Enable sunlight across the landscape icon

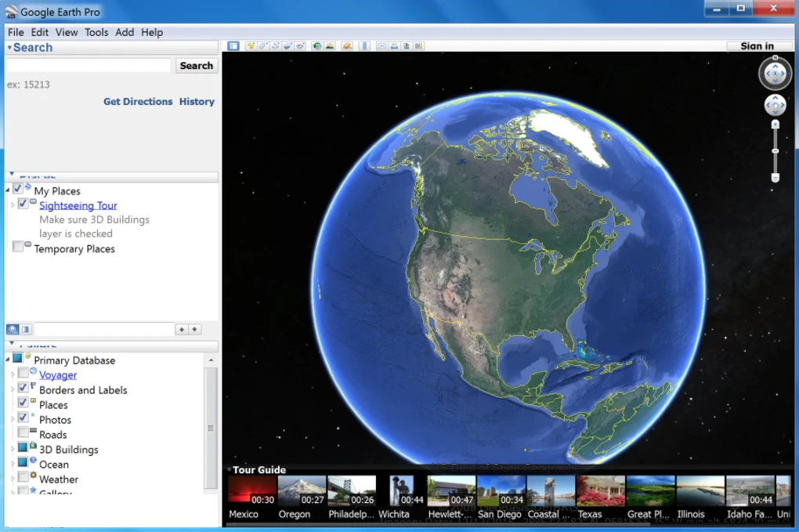[x=330, y=46]
